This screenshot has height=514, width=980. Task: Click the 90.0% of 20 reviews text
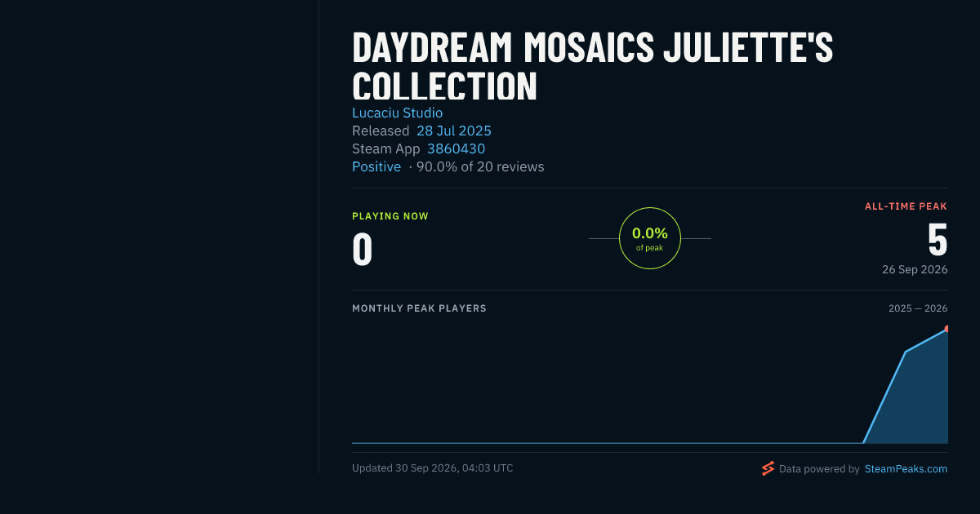click(480, 166)
